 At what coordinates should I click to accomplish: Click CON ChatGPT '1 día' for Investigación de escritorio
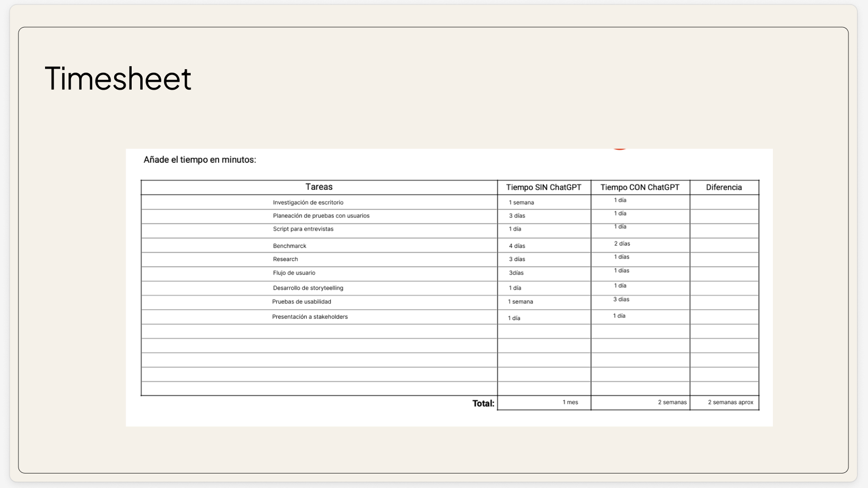pos(620,200)
